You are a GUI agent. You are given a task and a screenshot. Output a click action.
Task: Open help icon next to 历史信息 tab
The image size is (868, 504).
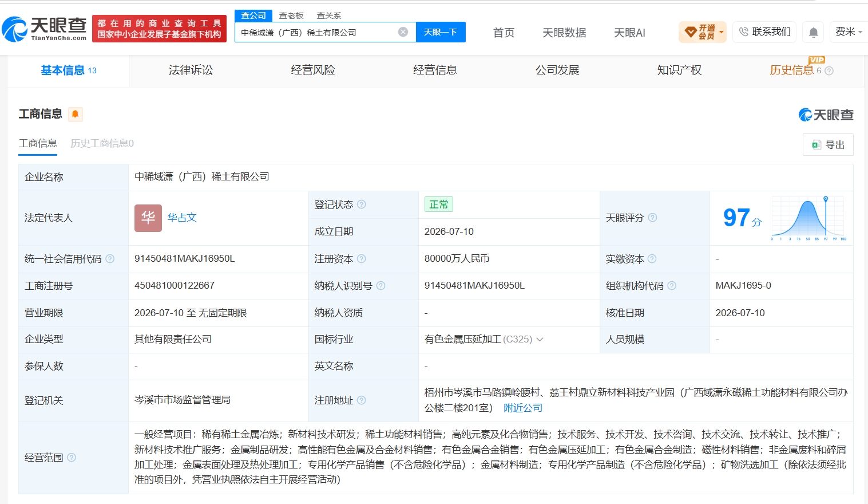pos(829,71)
